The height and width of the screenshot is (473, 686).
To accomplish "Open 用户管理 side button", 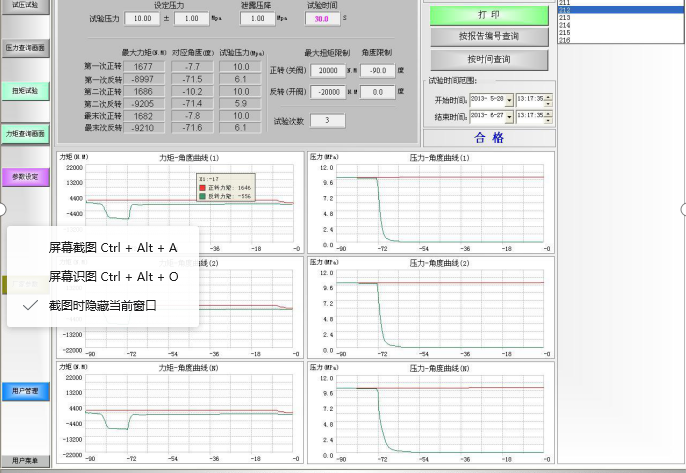I will [x=24, y=390].
